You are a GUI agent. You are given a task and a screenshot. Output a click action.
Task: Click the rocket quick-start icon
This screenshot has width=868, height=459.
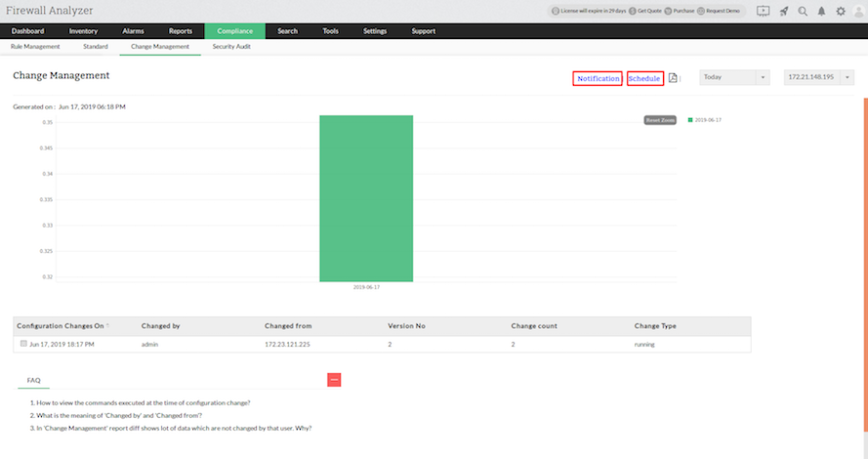pyautogui.click(x=784, y=11)
